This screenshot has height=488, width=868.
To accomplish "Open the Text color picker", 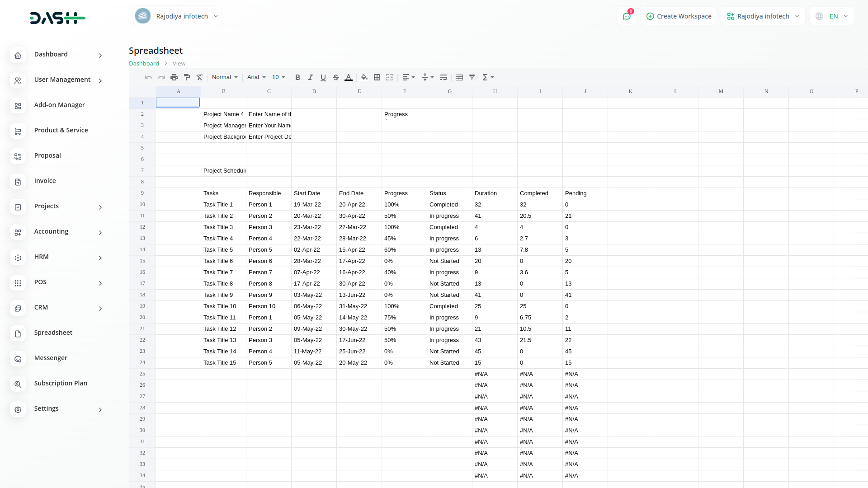I will 349,77.
